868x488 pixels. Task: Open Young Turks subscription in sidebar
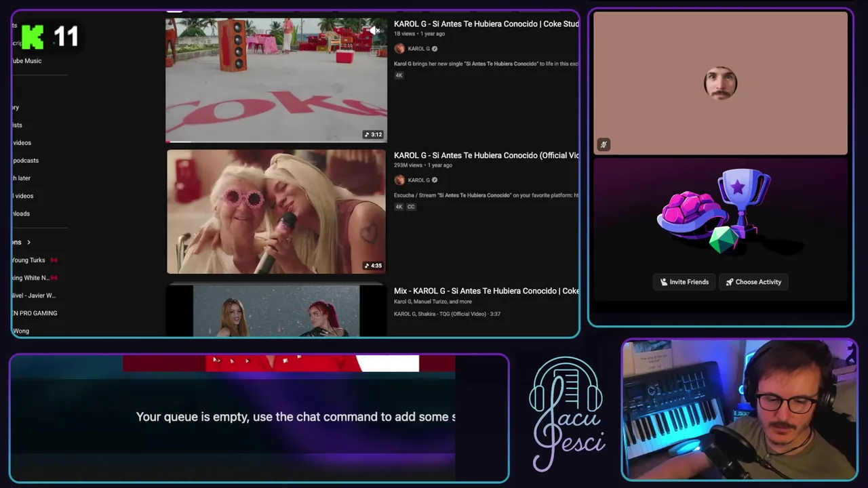(28, 260)
